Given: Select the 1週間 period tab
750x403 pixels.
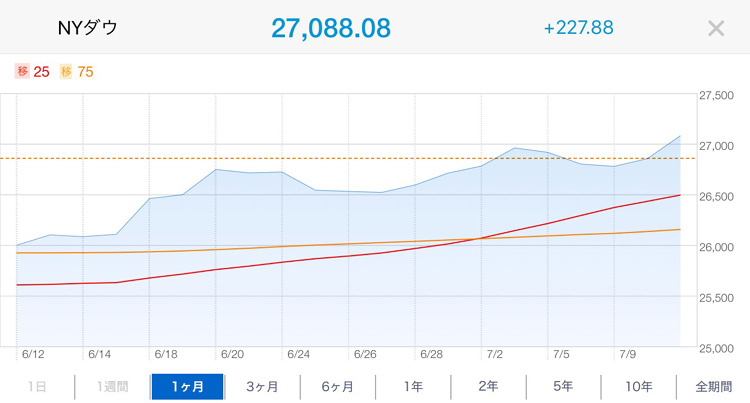Looking at the screenshot, I should 112,386.
